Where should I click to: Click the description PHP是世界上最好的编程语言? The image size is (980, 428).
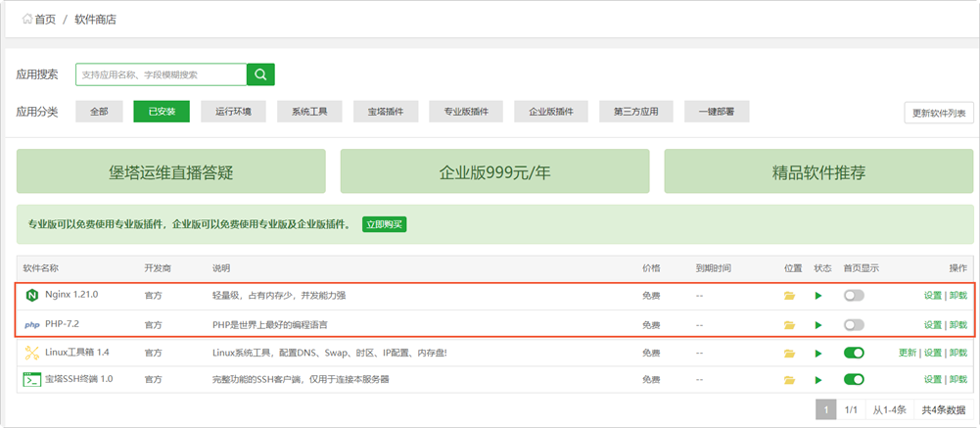(x=270, y=325)
